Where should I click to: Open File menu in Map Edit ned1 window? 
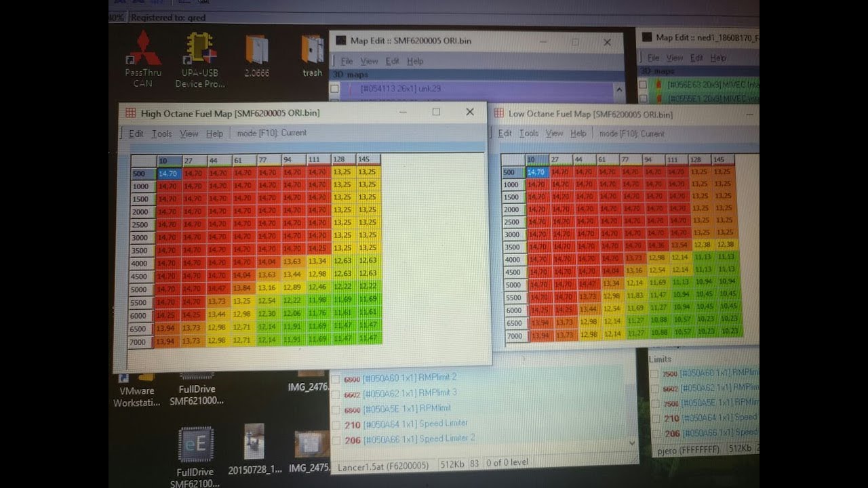pos(653,58)
